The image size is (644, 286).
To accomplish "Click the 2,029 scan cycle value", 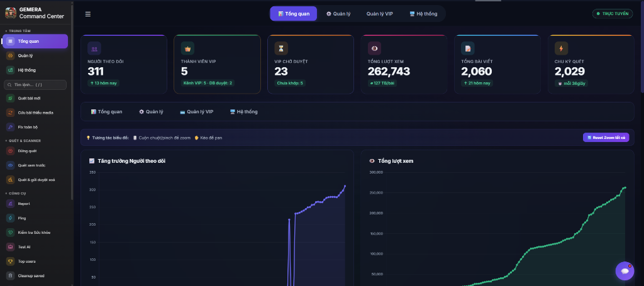I will click(x=570, y=72).
